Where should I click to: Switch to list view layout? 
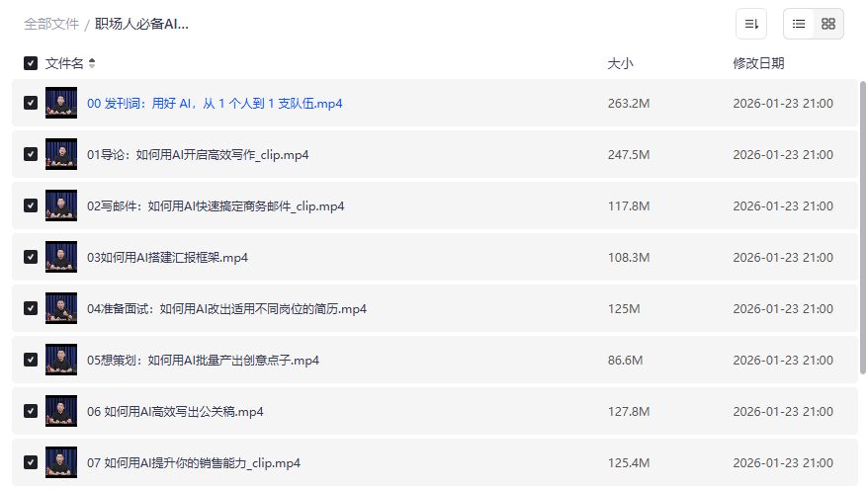click(x=798, y=24)
